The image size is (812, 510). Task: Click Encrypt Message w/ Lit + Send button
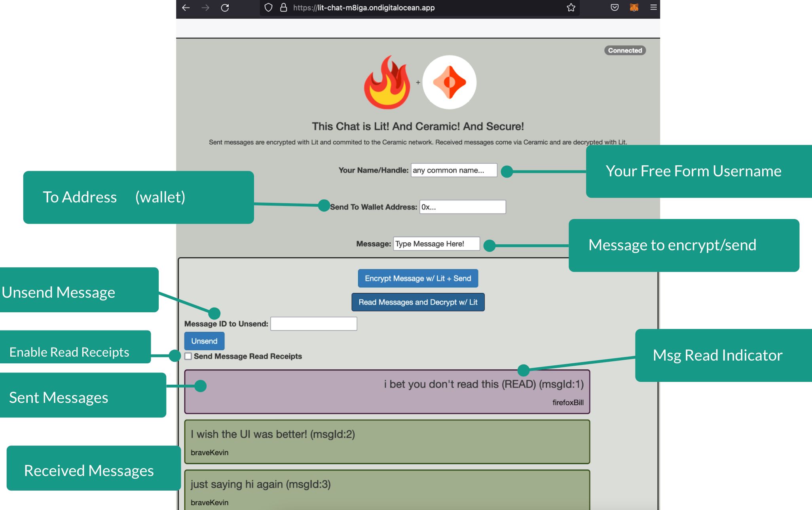(x=418, y=278)
